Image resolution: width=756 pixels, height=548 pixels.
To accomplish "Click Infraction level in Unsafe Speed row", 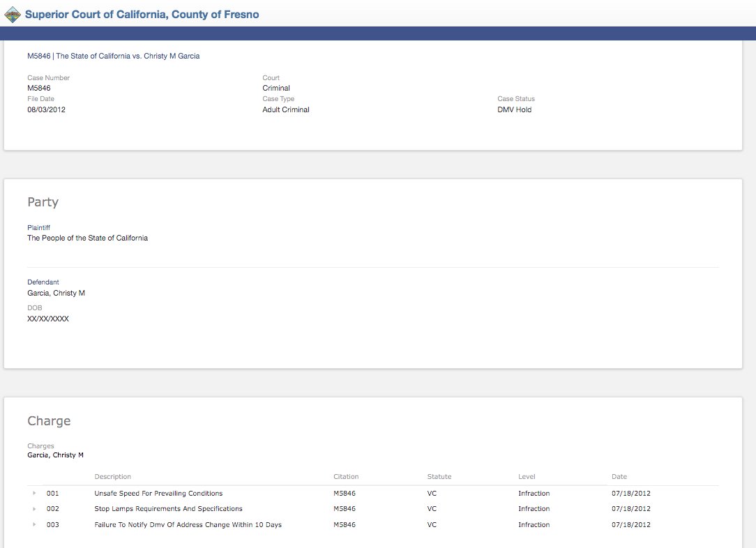I will (x=534, y=493).
